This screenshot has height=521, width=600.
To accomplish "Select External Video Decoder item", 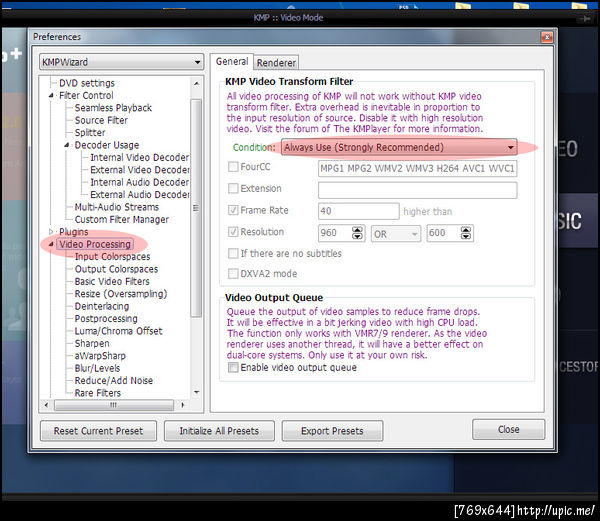I will 140,170.
